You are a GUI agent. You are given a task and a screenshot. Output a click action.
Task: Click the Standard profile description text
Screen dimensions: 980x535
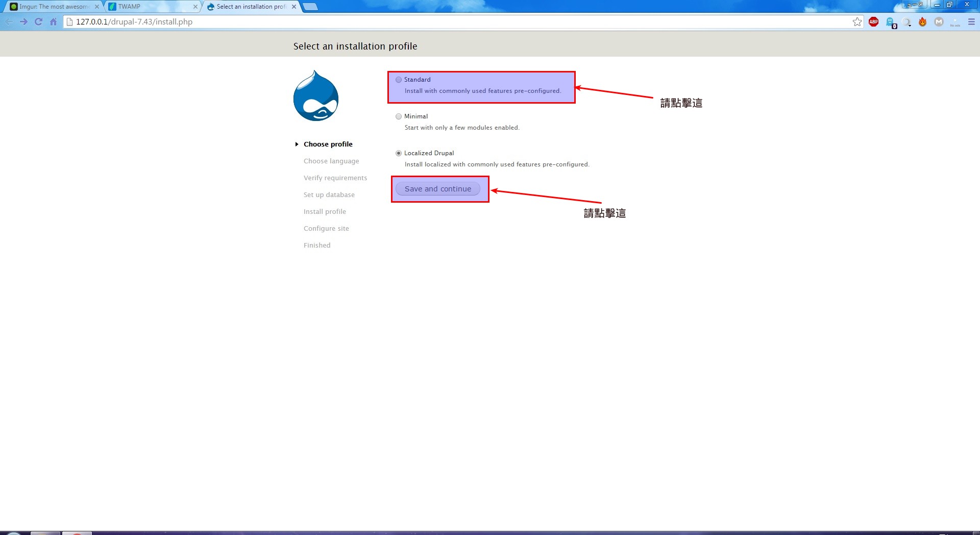(x=483, y=91)
